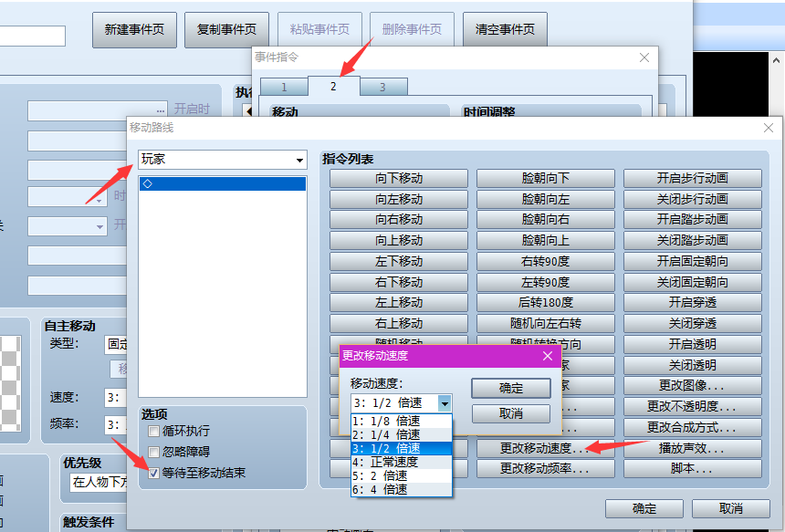Select the blank diamond row in route list

point(223,183)
